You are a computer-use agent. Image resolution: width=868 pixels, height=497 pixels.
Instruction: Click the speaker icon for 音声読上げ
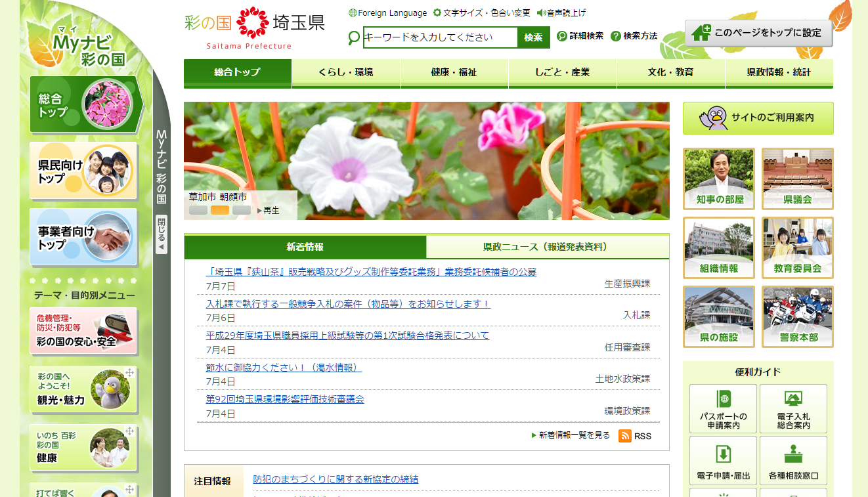tap(541, 13)
